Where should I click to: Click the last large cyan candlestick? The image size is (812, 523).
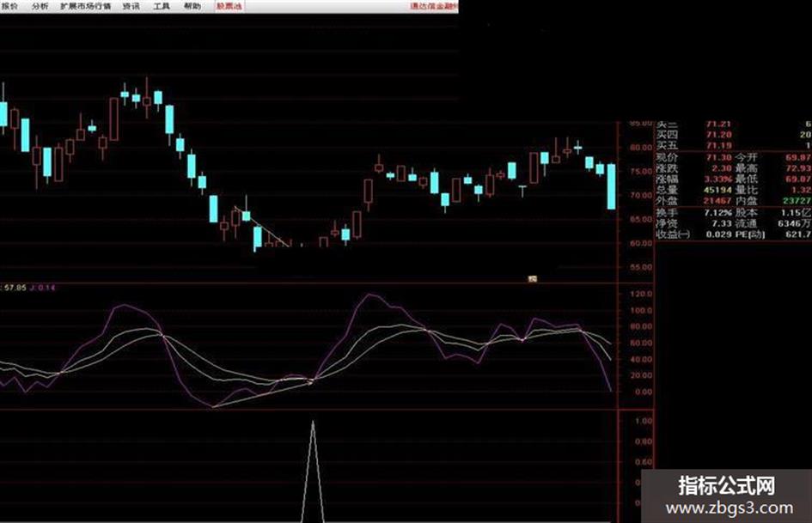[x=612, y=186]
